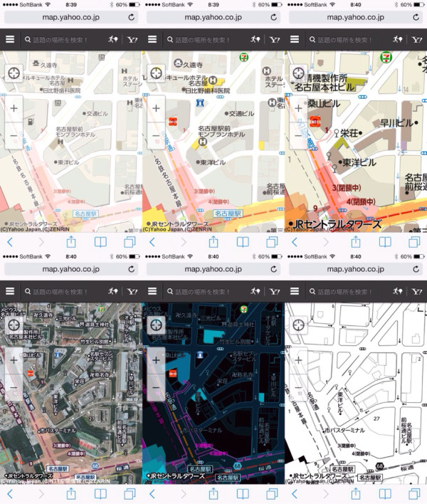
Task: Tap blue tower landmark icon on standard color map
Action: (200, 103)
